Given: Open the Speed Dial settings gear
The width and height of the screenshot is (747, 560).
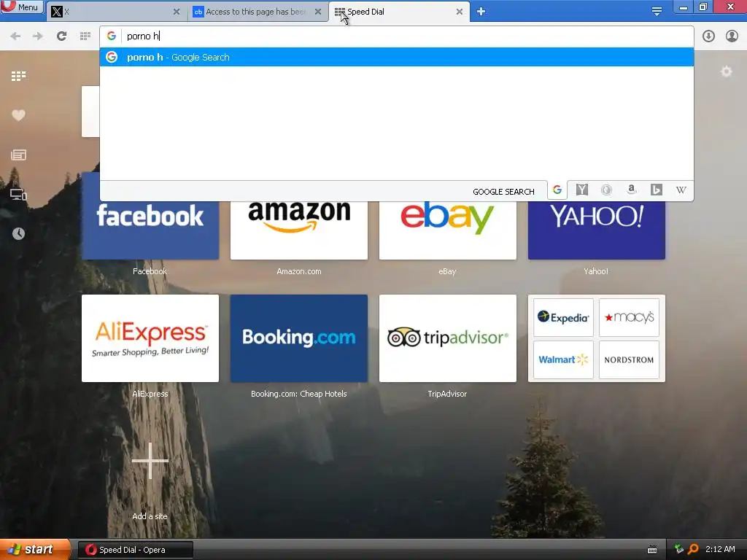Looking at the screenshot, I should coord(726,71).
